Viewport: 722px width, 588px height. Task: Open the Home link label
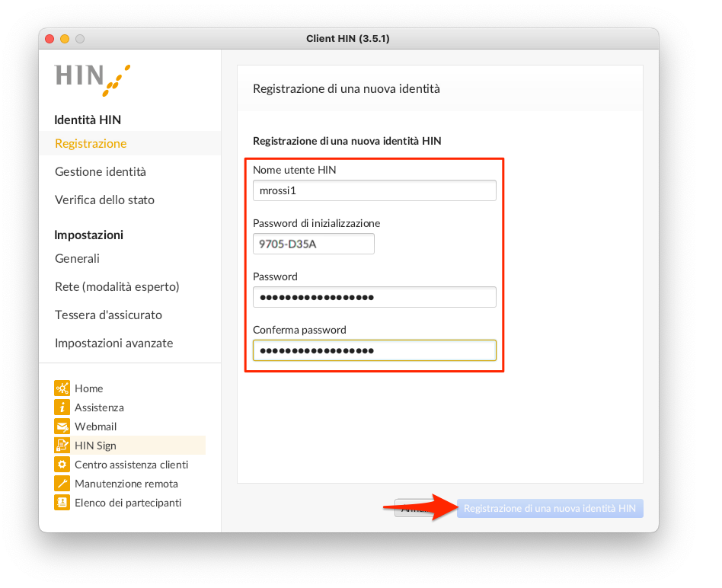[89, 388]
